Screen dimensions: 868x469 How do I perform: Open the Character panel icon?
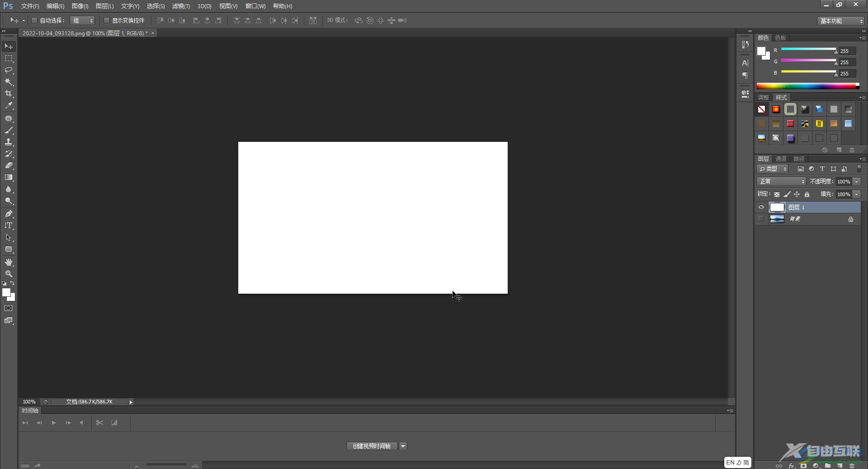pyautogui.click(x=745, y=63)
